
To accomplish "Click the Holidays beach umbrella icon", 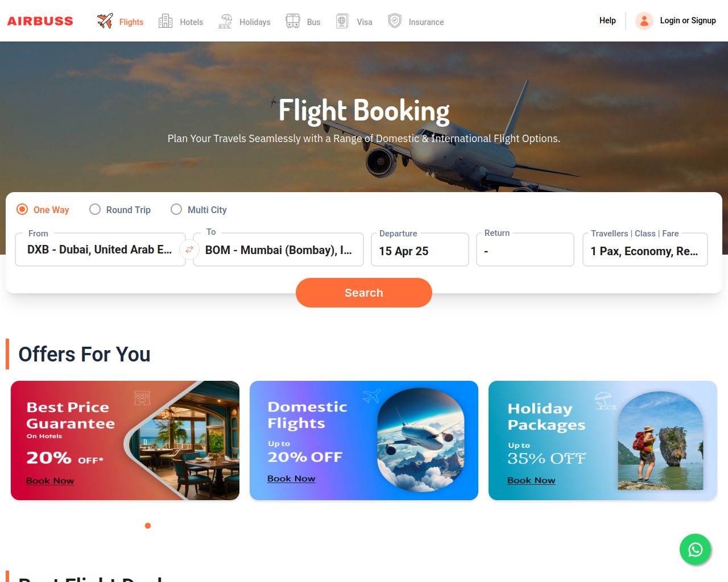I will (x=225, y=21).
